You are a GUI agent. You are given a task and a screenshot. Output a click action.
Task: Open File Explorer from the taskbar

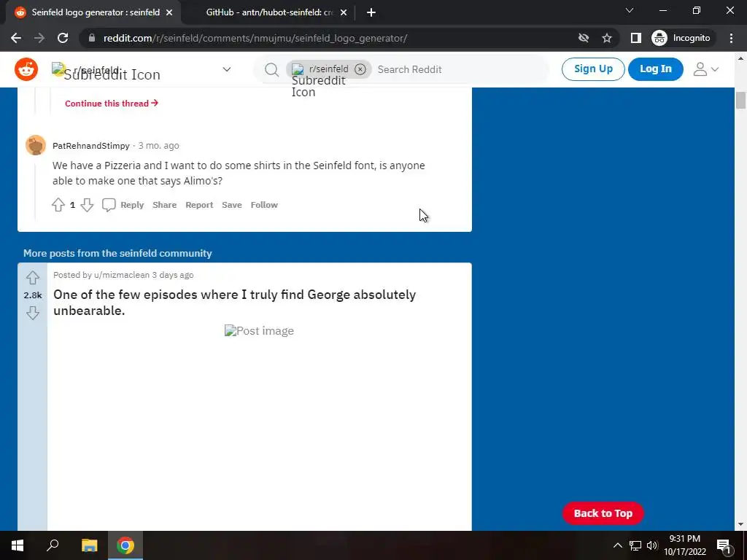89,545
